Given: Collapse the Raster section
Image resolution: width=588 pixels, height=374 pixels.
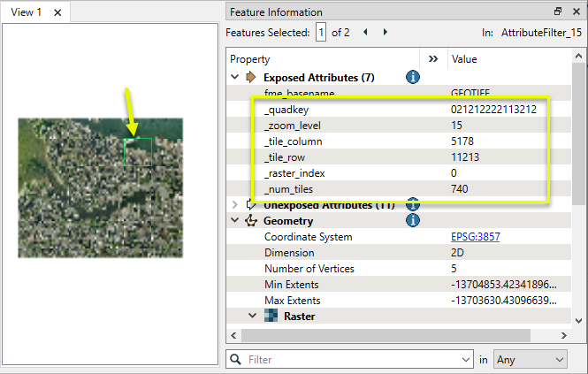Looking at the screenshot, I should click(253, 316).
